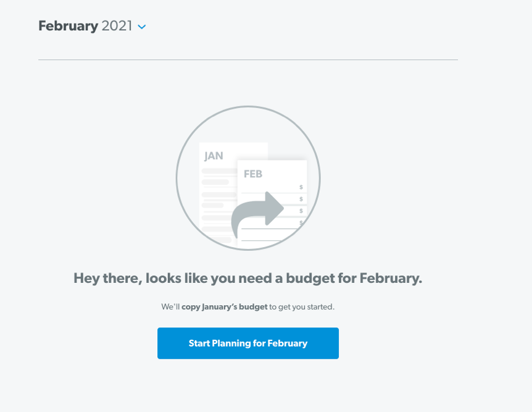Image resolution: width=532 pixels, height=412 pixels.
Task: Click the "We'll" text before copy January's budget
Action: (170, 307)
